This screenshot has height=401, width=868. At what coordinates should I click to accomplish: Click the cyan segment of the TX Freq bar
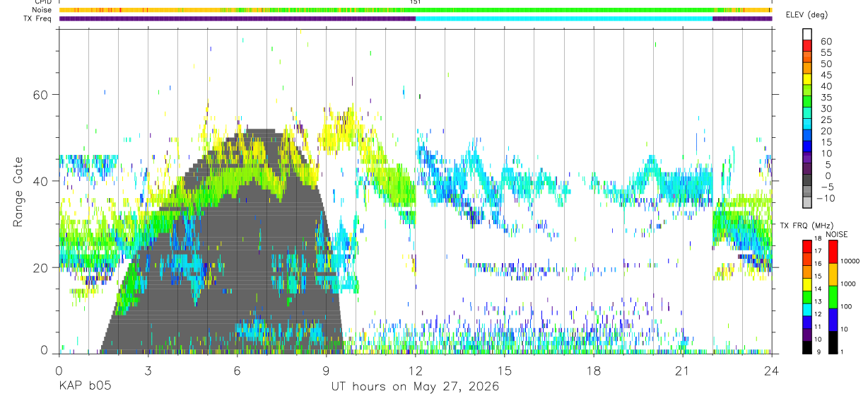(563, 18)
